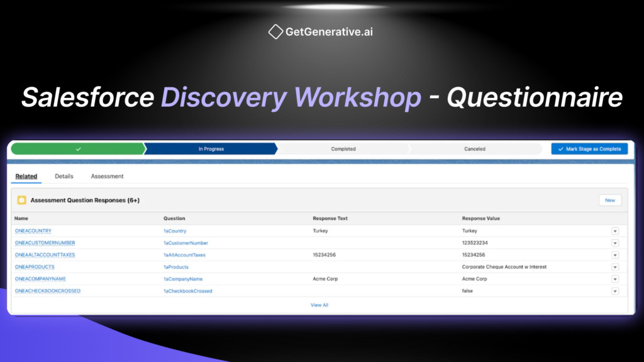
Task: Open the ONEACOUNTRY record link
Action: 33,231
